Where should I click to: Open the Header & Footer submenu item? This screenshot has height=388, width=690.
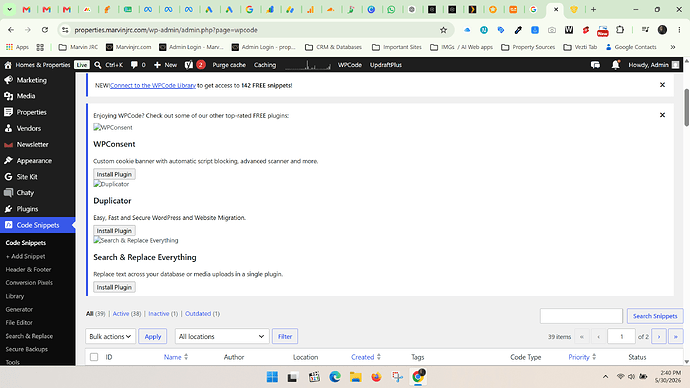28,269
